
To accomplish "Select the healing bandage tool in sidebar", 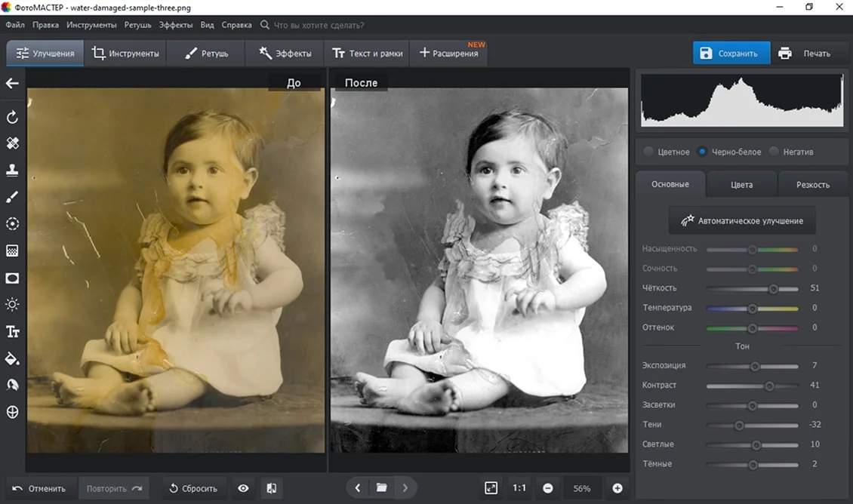I will coord(12,143).
